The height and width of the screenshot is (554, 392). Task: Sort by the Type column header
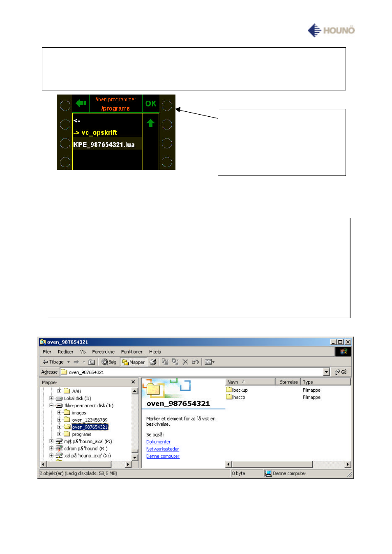pyautogui.click(x=326, y=382)
